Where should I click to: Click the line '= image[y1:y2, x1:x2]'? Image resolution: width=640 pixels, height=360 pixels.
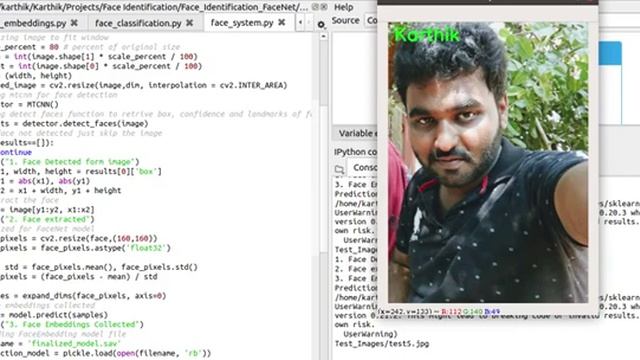tap(47, 210)
